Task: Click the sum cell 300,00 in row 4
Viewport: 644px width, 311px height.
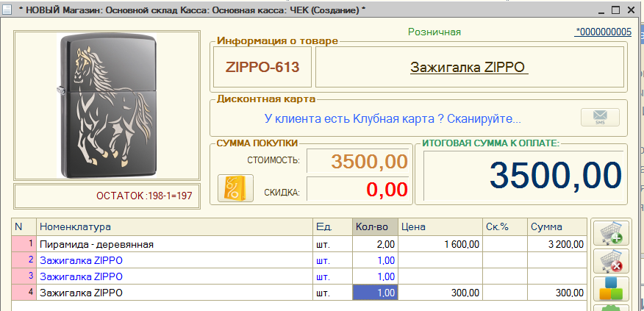Action: (x=557, y=293)
